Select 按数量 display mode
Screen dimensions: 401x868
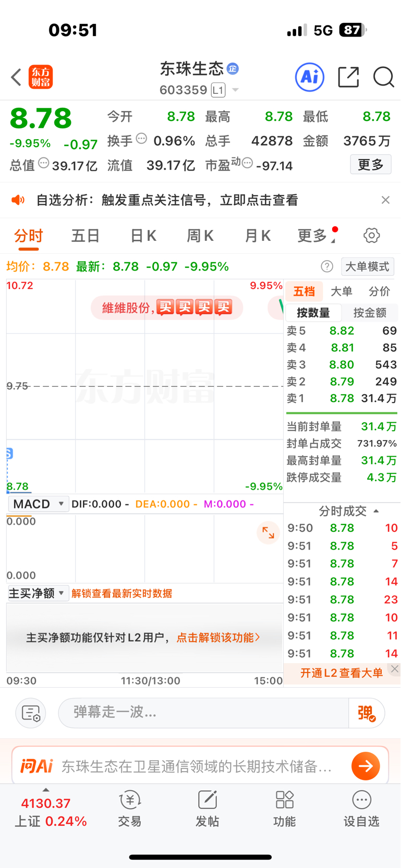(x=313, y=313)
